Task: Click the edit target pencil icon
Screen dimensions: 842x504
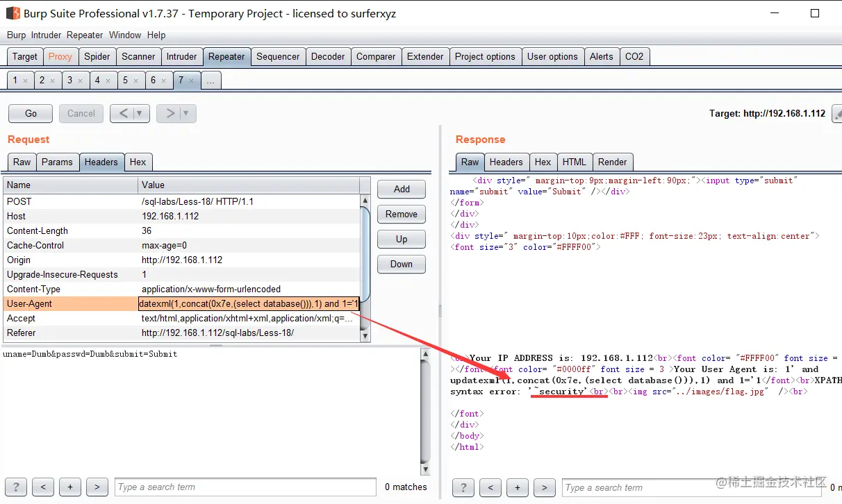Action: coord(836,113)
